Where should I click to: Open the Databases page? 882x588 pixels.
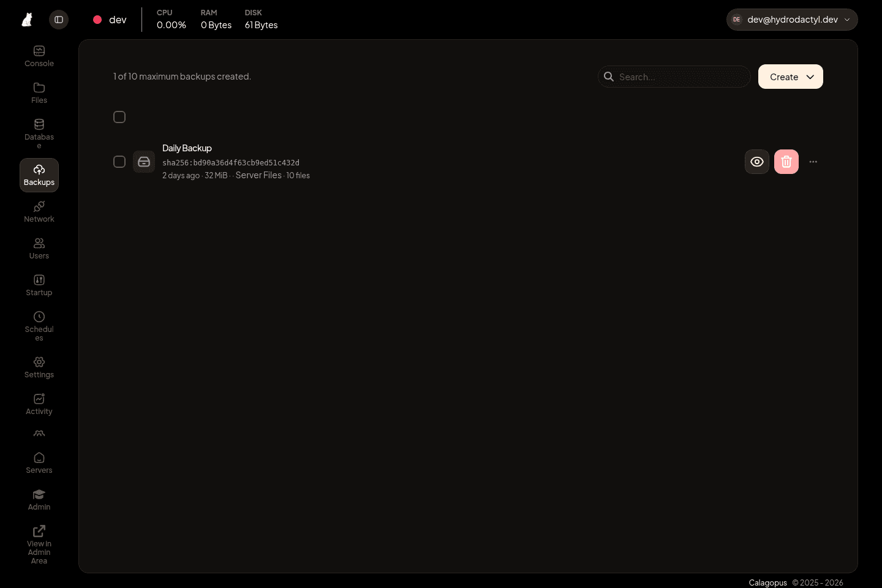[x=39, y=134]
